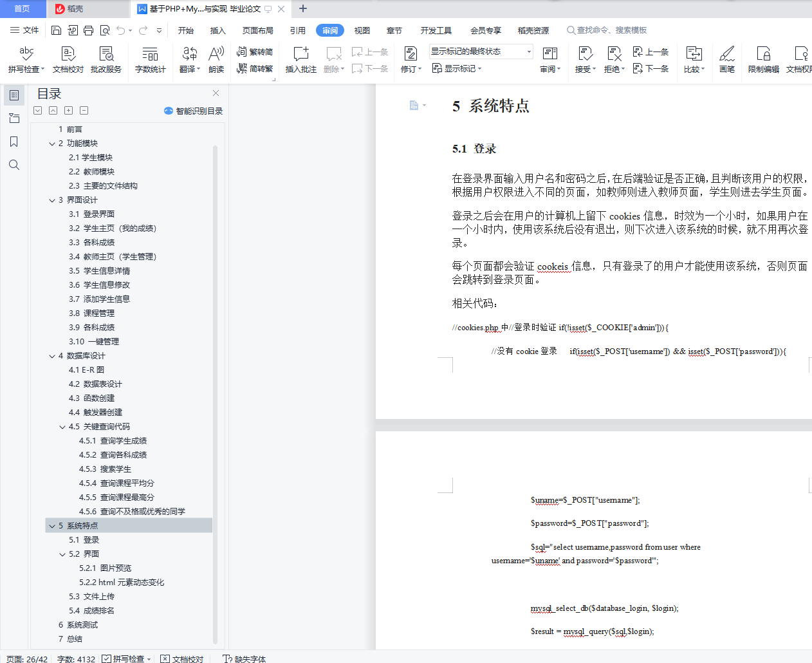Switch to the 插入 ribbon tab
812x663 pixels.
pyautogui.click(x=217, y=30)
